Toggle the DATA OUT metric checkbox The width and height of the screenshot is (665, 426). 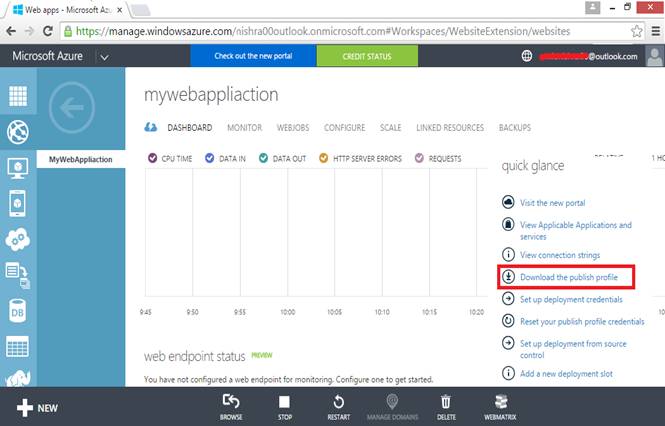click(x=263, y=158)
